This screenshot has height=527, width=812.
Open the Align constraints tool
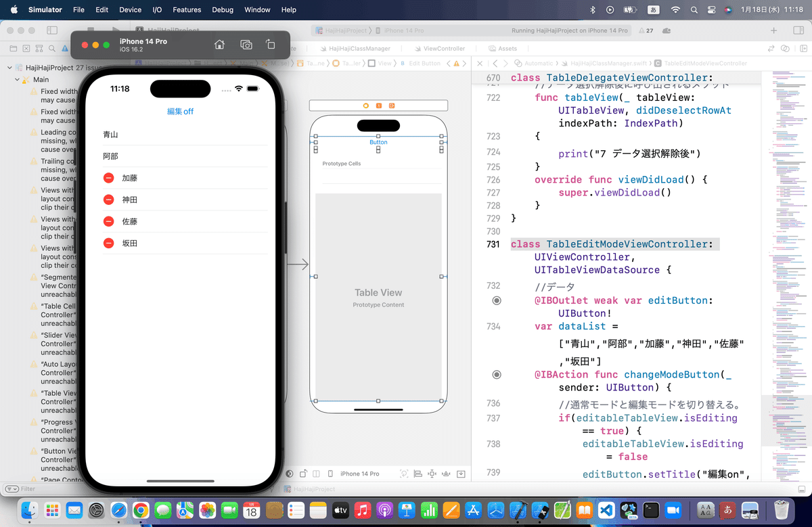click(418, 474)
